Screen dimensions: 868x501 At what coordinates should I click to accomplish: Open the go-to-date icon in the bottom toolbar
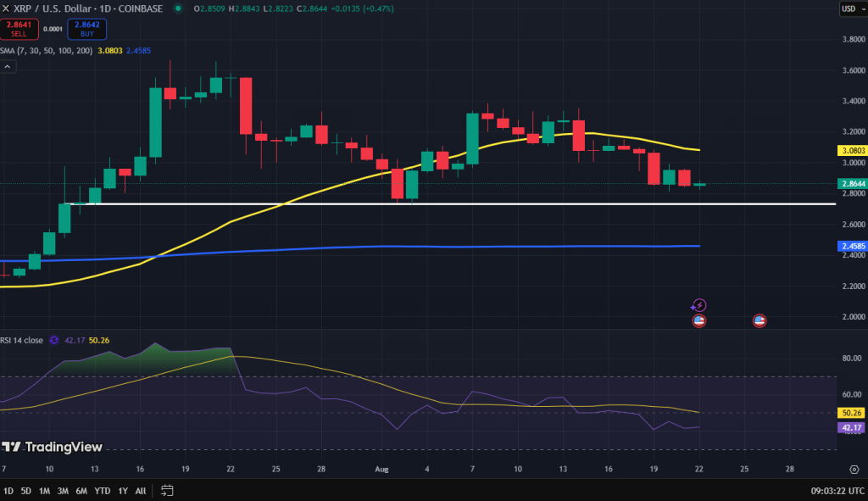(x=166, y=490)
